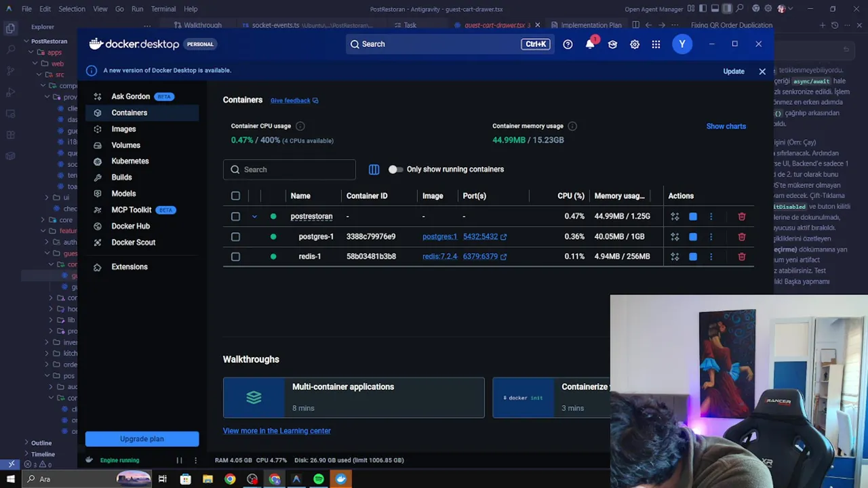Open the Docker apps grid menu
Image resolution: width=868 pixels, height=488 pixels.
tap(656, 44)
